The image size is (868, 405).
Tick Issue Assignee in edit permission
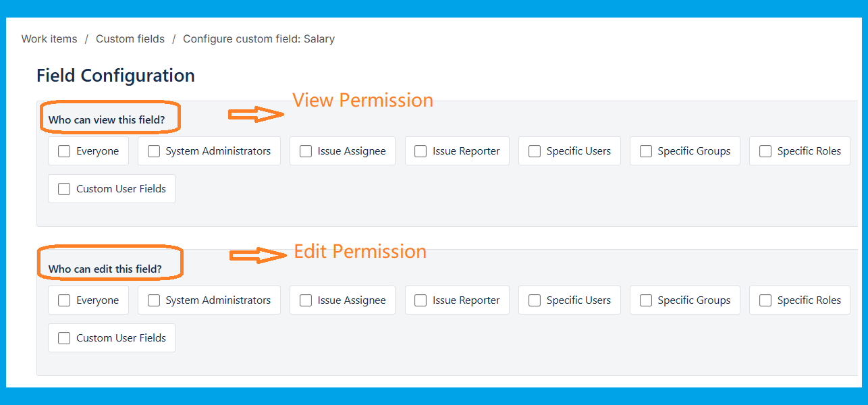[x=306, y=301]
